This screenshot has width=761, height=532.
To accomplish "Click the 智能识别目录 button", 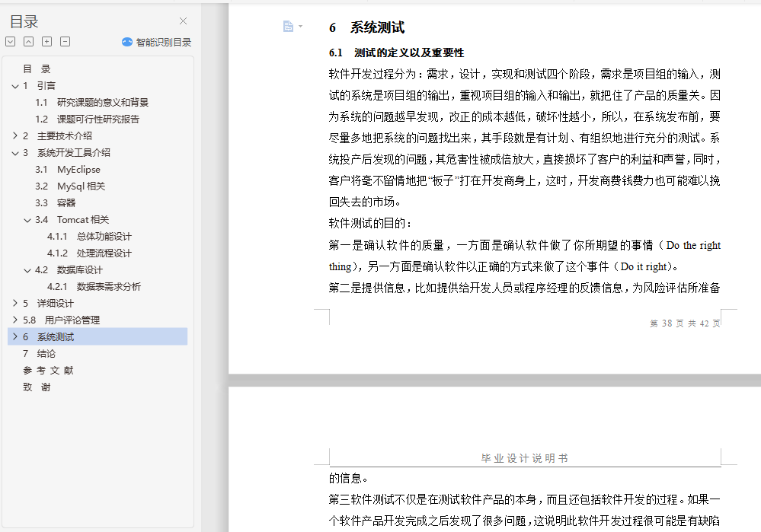I will 156,42.
